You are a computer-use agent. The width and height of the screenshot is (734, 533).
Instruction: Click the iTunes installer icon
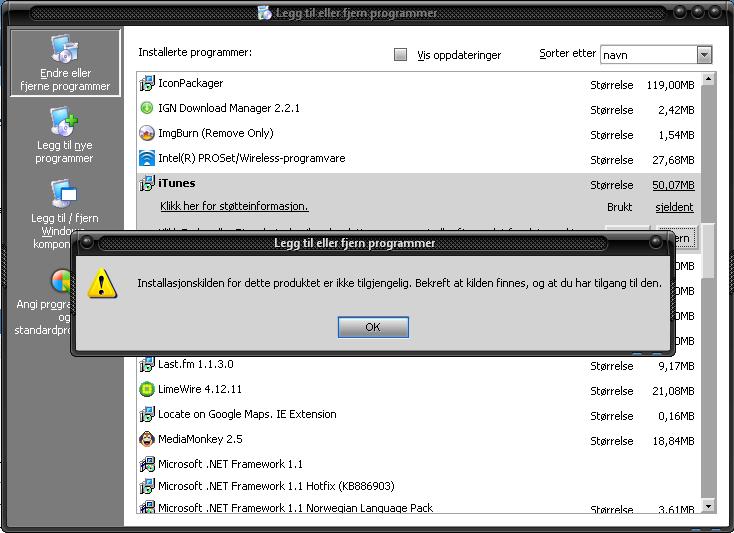click(147, 183)
